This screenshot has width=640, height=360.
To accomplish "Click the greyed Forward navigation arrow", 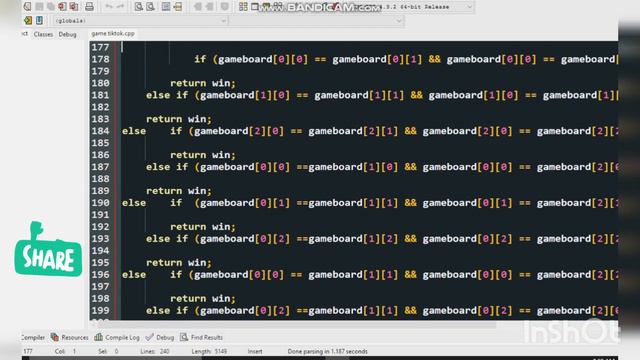I will (209, 7).
